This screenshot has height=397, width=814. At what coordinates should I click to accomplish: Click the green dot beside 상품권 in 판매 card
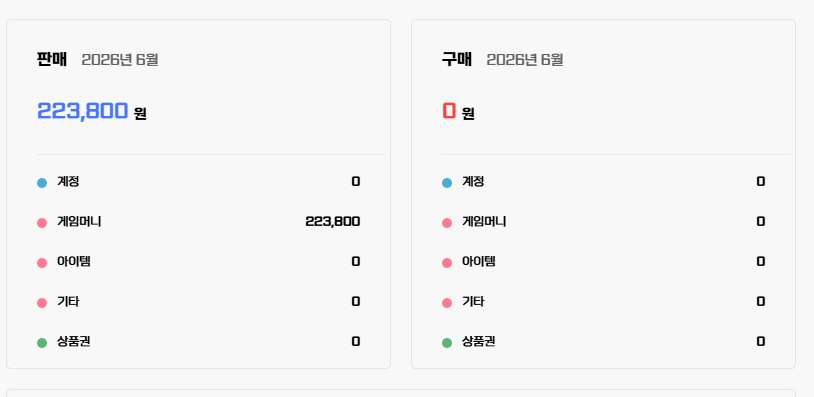[42, 343]
